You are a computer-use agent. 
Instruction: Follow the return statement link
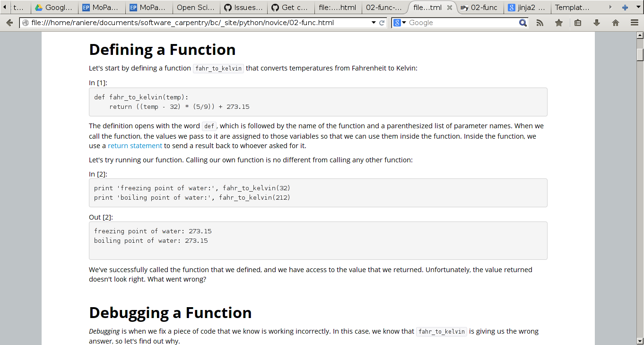click(x=135, y=146)
